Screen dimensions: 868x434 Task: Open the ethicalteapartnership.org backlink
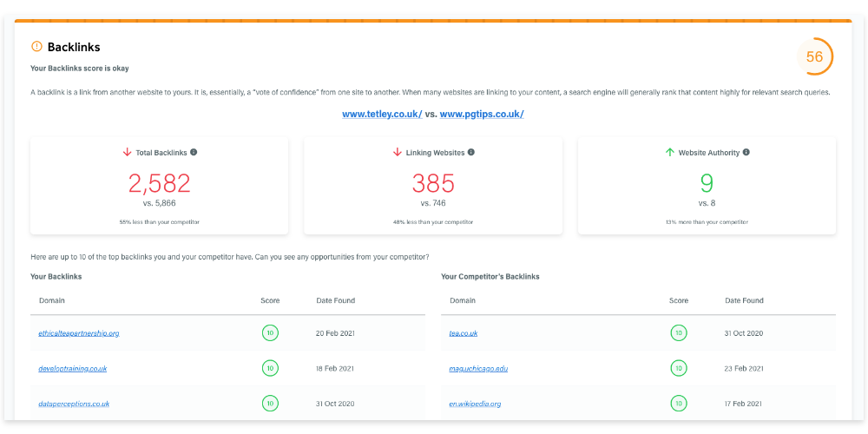[79, 333]
